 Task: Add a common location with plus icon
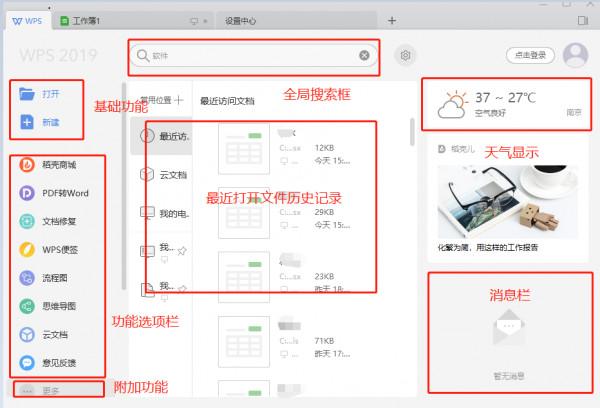pyautogui.click(x=179, y=100)
